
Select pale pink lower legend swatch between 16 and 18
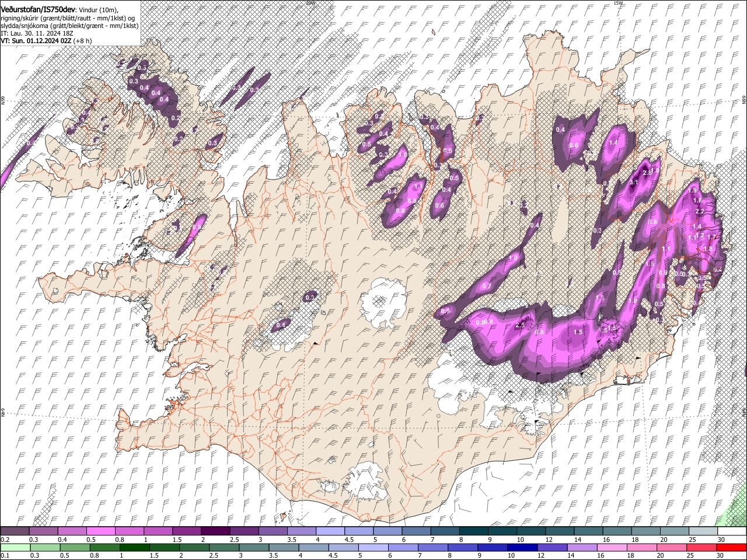(612, 547)
